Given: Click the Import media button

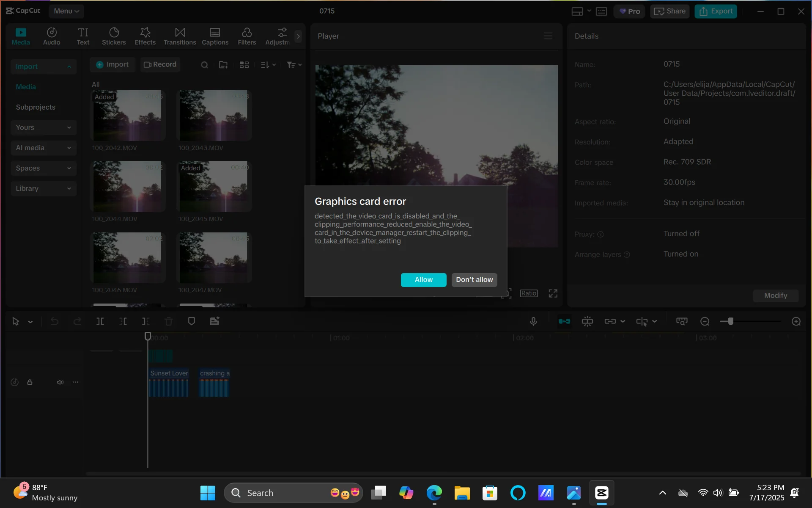Looking at the screenshot, I should pyautogui.click(x=112, y=64).
